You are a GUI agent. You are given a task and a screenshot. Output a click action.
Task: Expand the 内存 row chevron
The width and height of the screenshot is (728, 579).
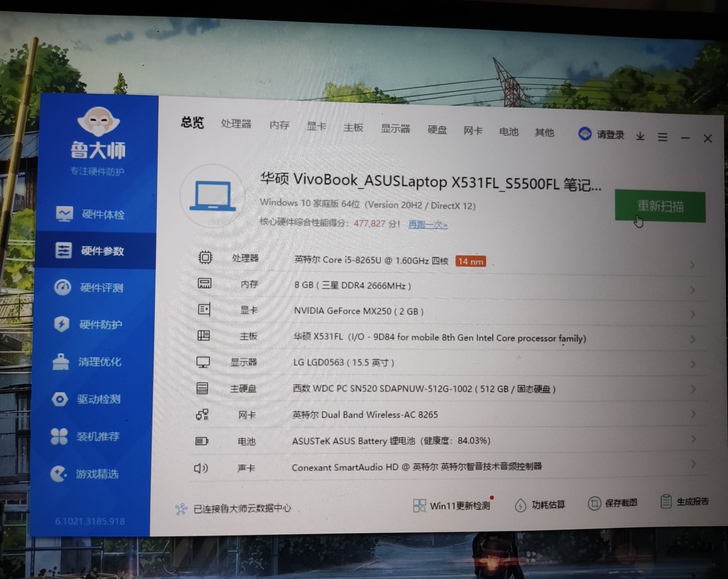(x=692, y=290)
